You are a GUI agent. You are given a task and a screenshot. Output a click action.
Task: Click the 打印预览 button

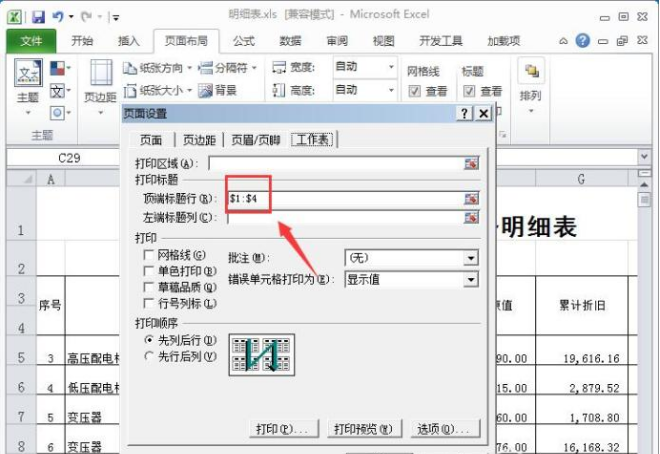point(363,429)
